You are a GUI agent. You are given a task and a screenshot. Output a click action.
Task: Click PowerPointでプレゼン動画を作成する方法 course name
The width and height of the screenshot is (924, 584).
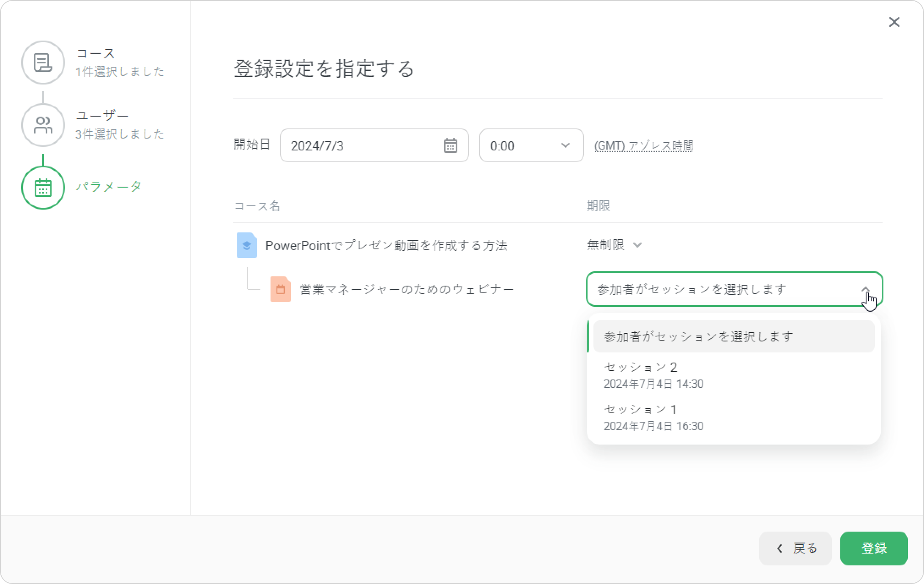pyautogui.click(x=386, y=246)
